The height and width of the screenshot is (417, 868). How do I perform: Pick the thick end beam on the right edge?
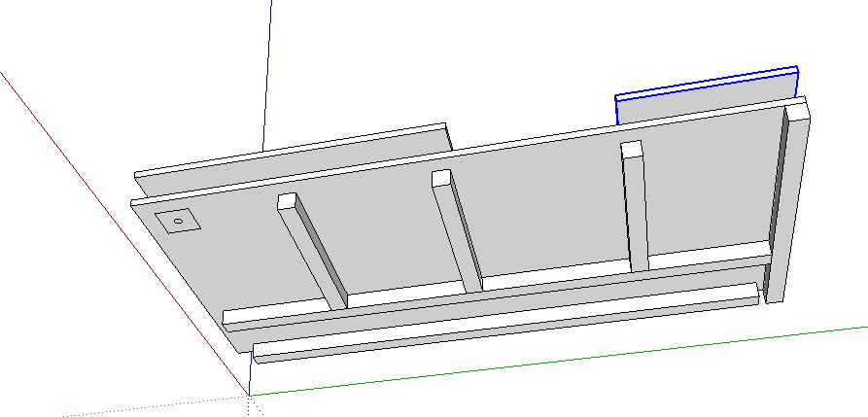787,202
